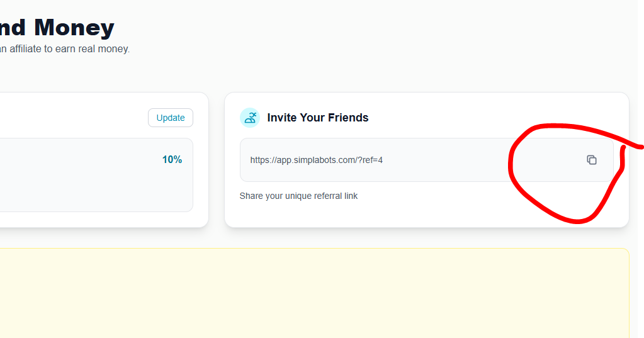This screenshot has width=644, height=338.
Task: Click the Invite Your Friends people icon
Action: 250,118
